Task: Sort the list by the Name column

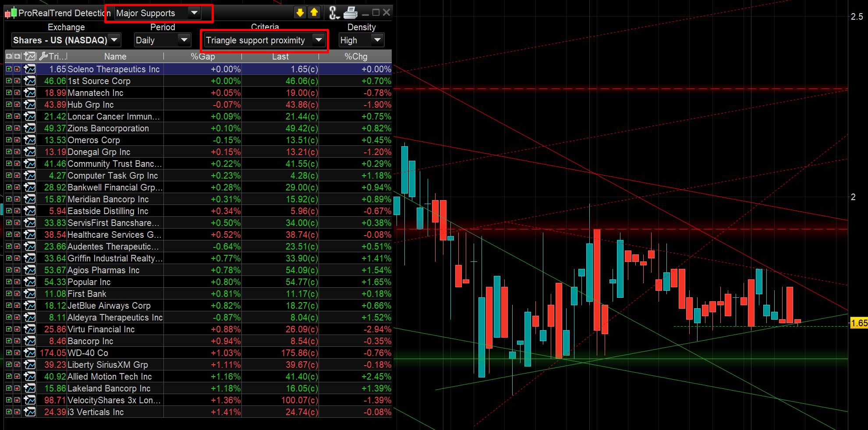Action: [115, 56]
